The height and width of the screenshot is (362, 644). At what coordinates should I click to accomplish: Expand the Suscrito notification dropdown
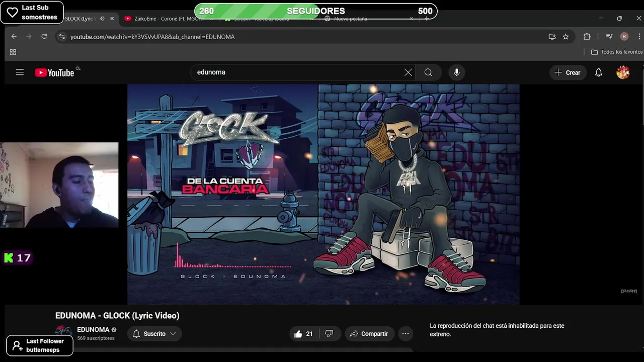pyautogui.click(x=154, y=334)
